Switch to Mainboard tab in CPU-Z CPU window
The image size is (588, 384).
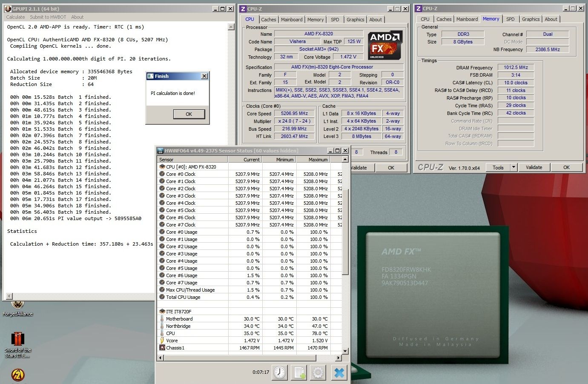[x=292, y=20]
